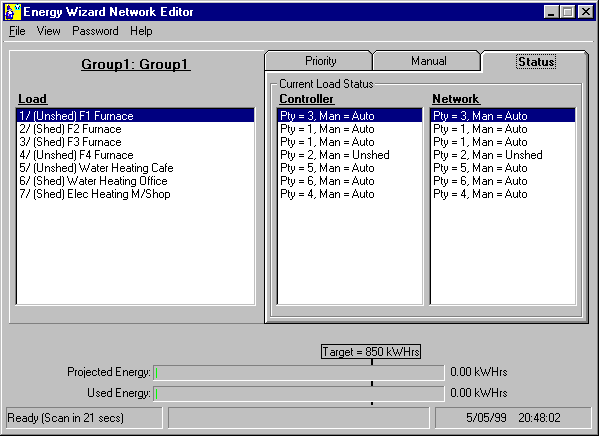
Task: Click the Target = 850 kWHrs marker label
Action: coord(371,351)
